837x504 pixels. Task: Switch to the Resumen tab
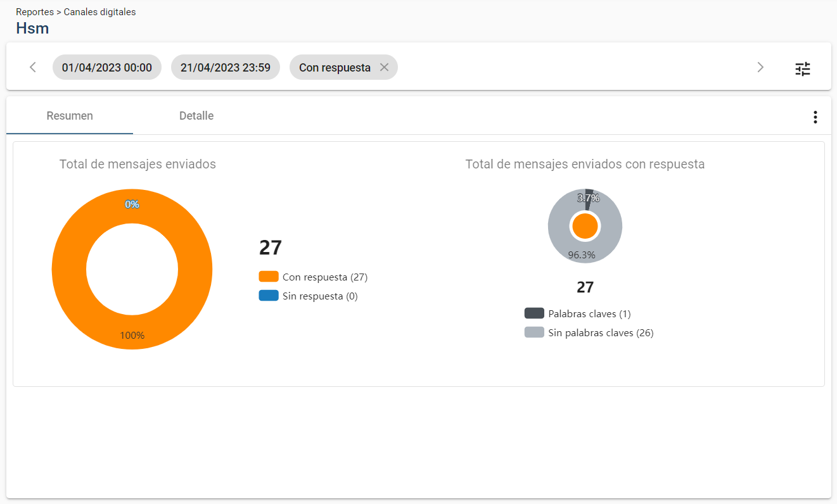click(x=70, y=116)
